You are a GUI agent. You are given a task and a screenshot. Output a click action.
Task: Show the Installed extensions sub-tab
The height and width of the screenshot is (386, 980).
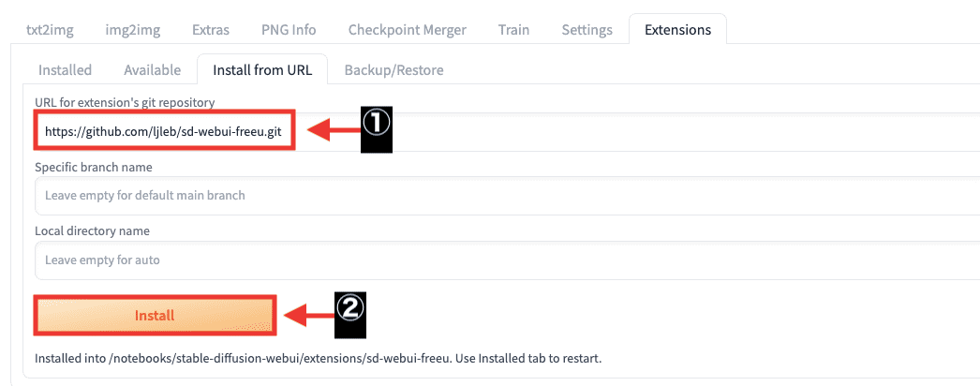(65, 69)
